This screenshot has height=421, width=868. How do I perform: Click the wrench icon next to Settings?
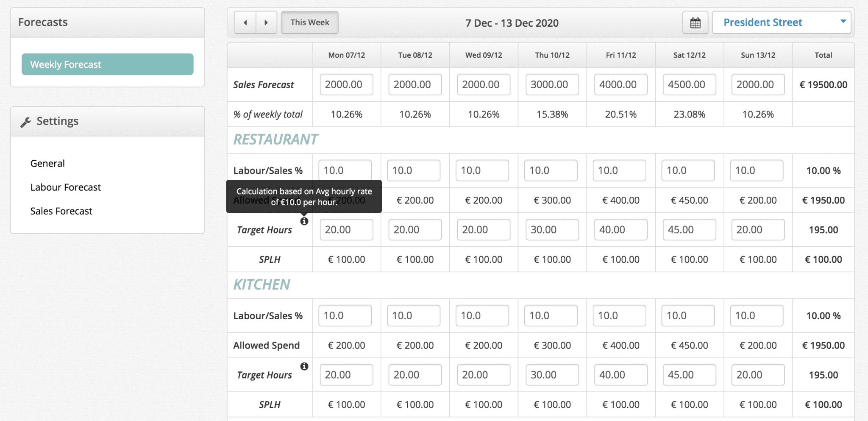point(26,122)
